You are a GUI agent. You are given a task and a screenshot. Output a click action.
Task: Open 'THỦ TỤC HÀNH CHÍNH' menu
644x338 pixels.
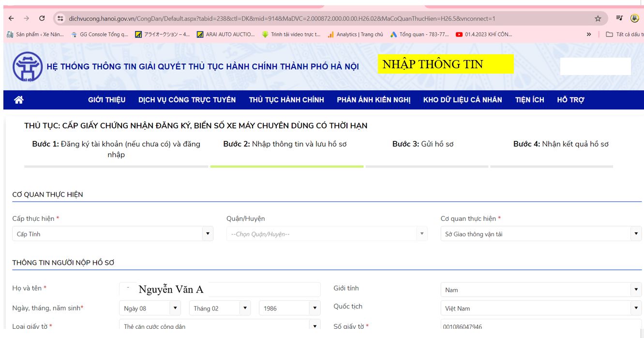coord(286,100)
